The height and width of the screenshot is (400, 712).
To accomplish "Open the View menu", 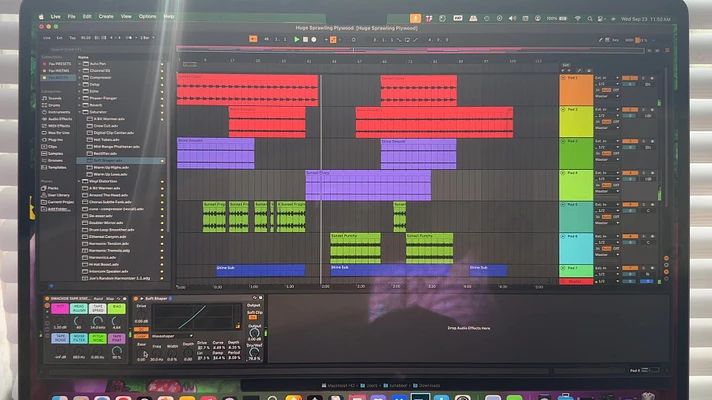I will (x=126, y=16).
